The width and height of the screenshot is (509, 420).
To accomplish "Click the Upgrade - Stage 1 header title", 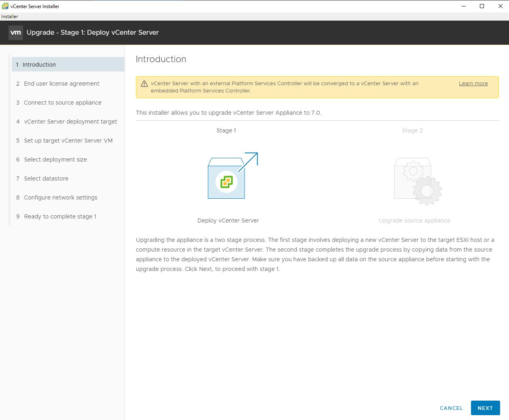I will (93, 33).
